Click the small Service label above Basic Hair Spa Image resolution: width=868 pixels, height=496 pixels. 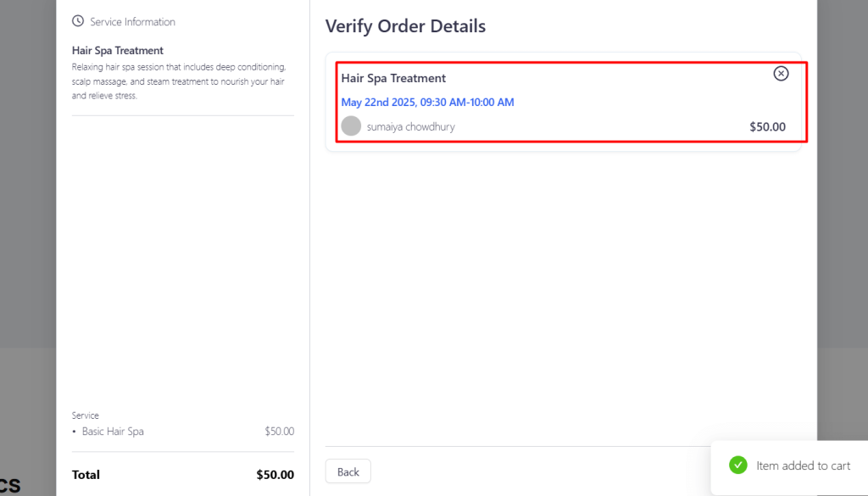86,415
